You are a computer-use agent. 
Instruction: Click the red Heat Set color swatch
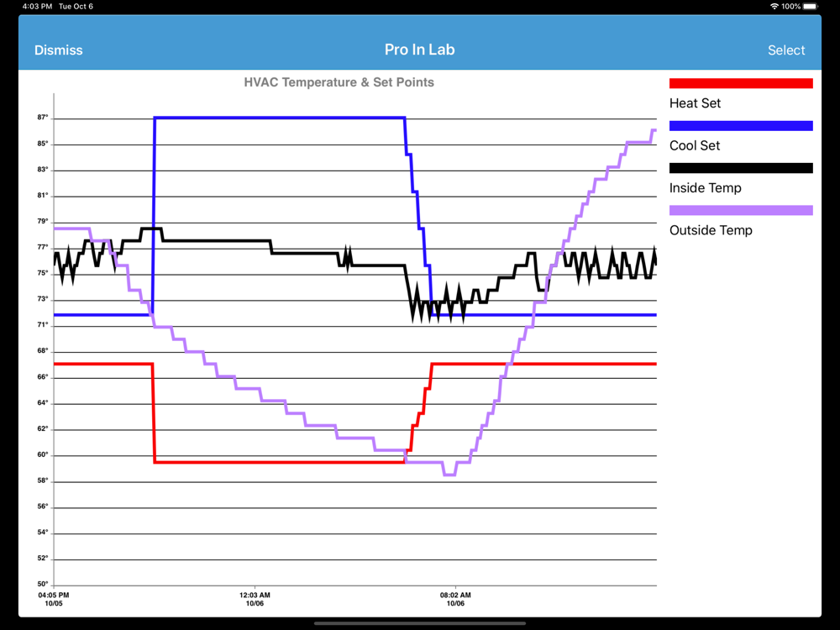click(x=741, y=83)
